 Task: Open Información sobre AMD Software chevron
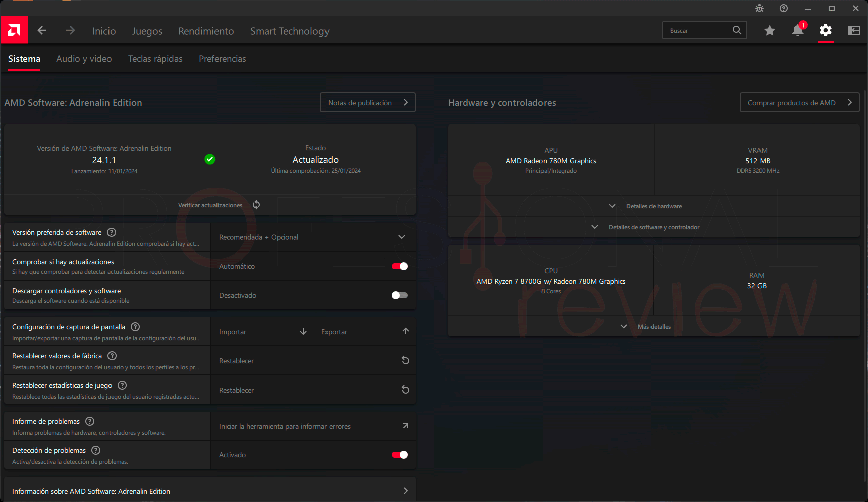click(x=406, y=491)
